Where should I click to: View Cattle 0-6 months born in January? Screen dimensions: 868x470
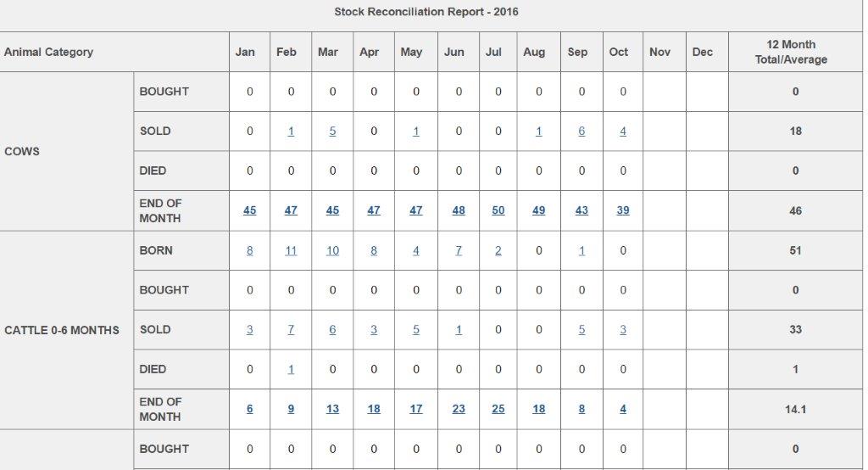pos(249,251)
